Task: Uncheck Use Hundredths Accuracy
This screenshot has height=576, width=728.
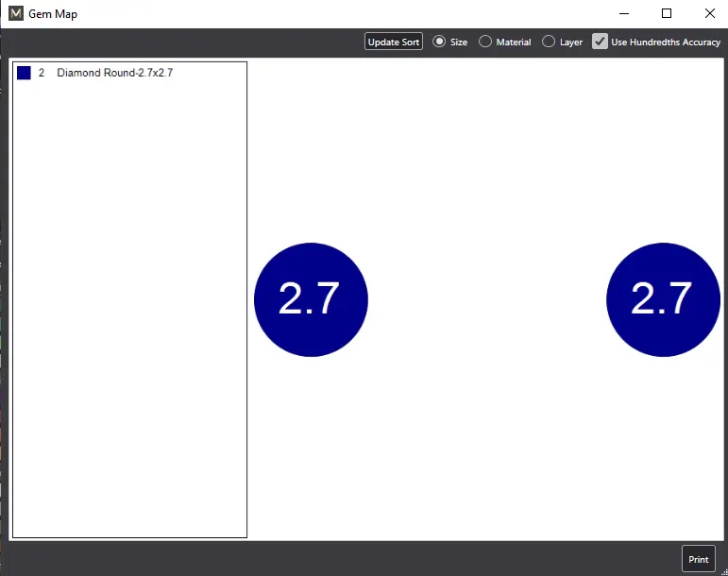Action: coord(600,42)
